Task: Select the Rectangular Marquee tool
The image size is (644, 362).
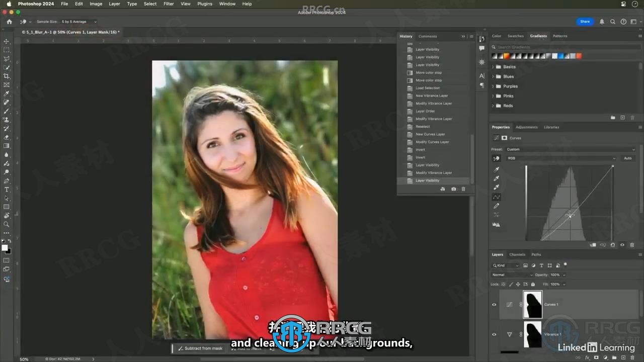Action: (x=7, y=50)
